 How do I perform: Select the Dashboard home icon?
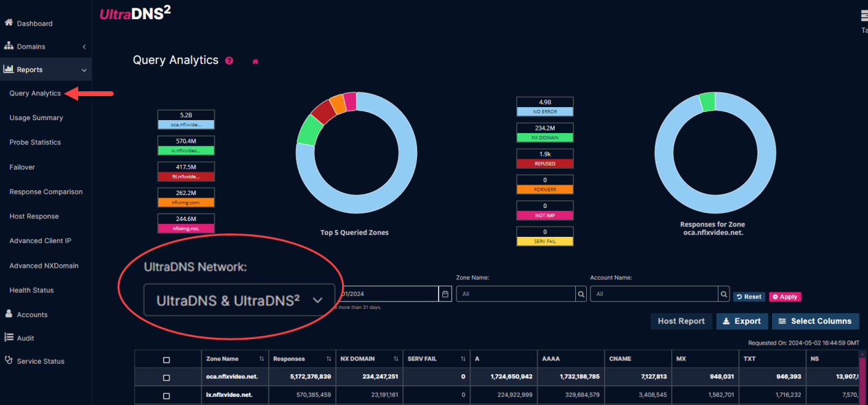click(x=10, y=23)
